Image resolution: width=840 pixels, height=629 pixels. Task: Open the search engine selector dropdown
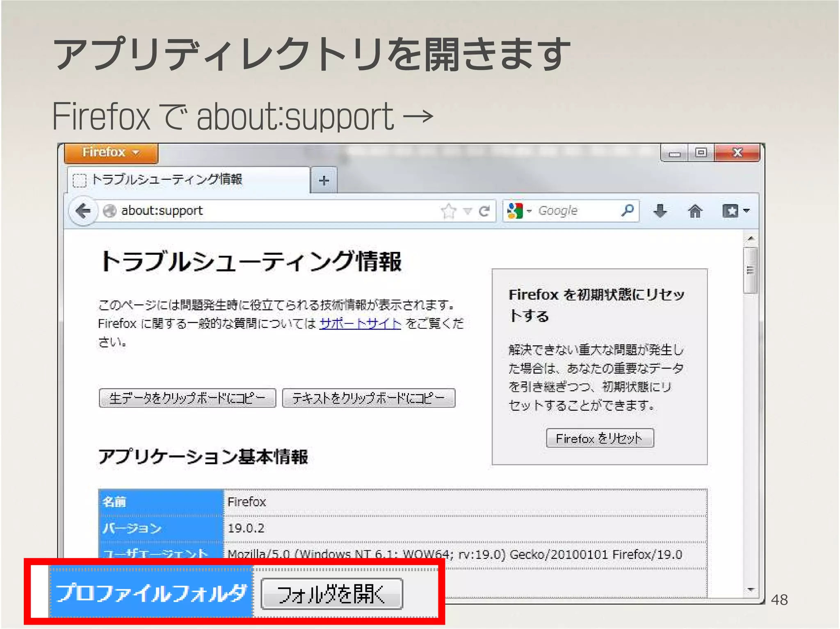pos(519,211)
